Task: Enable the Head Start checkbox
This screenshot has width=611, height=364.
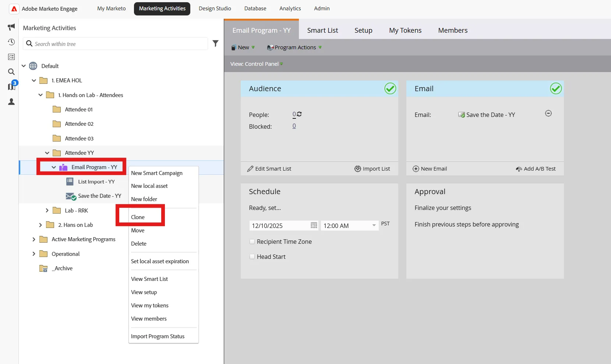Action: pyautogui.click(x=252, y=257)
